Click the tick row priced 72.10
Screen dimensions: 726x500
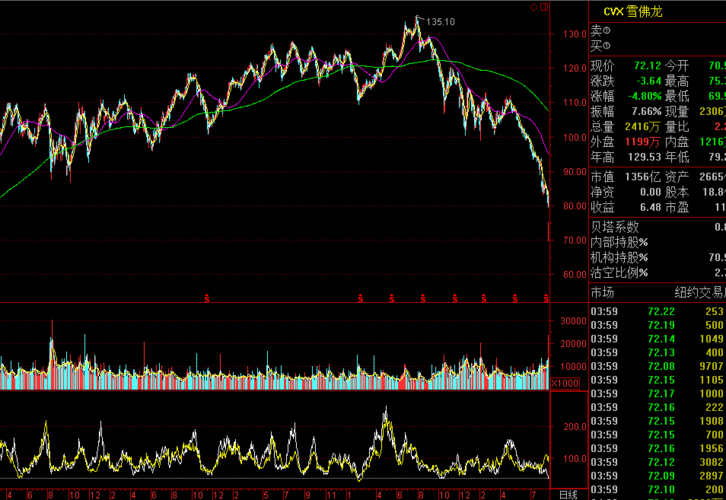pyautogui.click(x=657, y=489)
